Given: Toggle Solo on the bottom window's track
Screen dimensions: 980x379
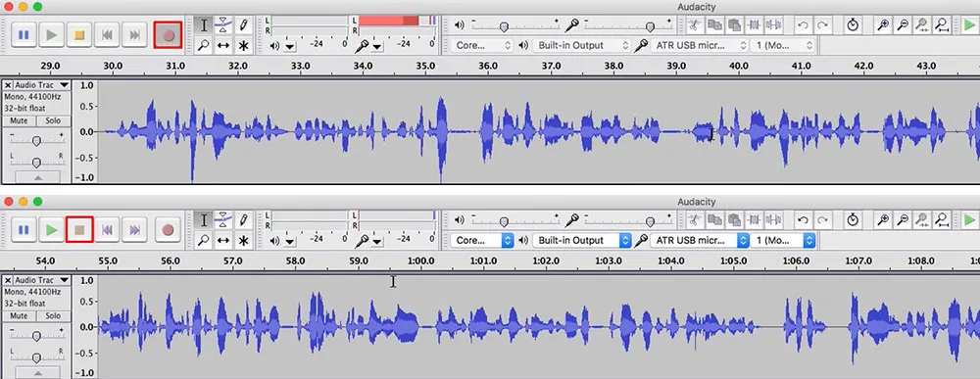Looking at the screenshot, I should pos(53,316).
